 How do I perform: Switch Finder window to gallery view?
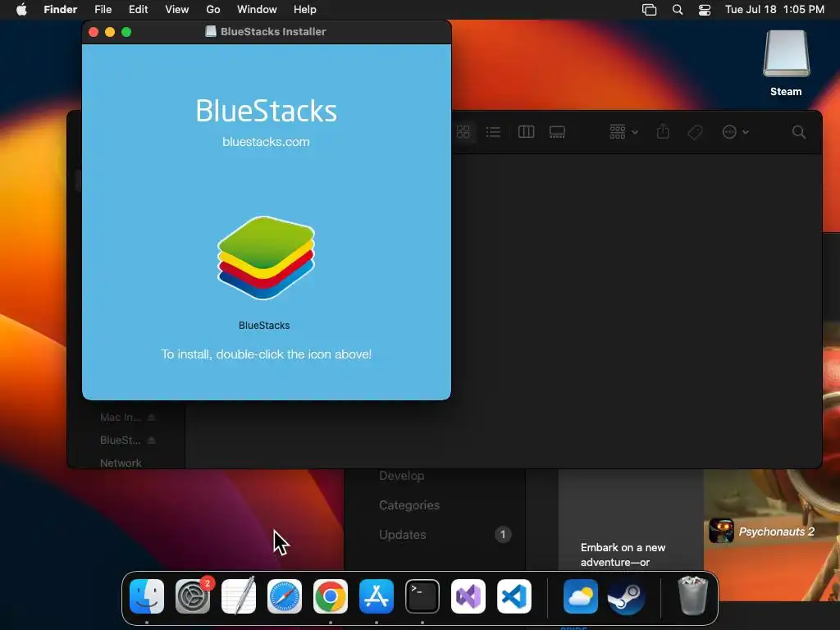pyautogui.click(x=557, y=132)
